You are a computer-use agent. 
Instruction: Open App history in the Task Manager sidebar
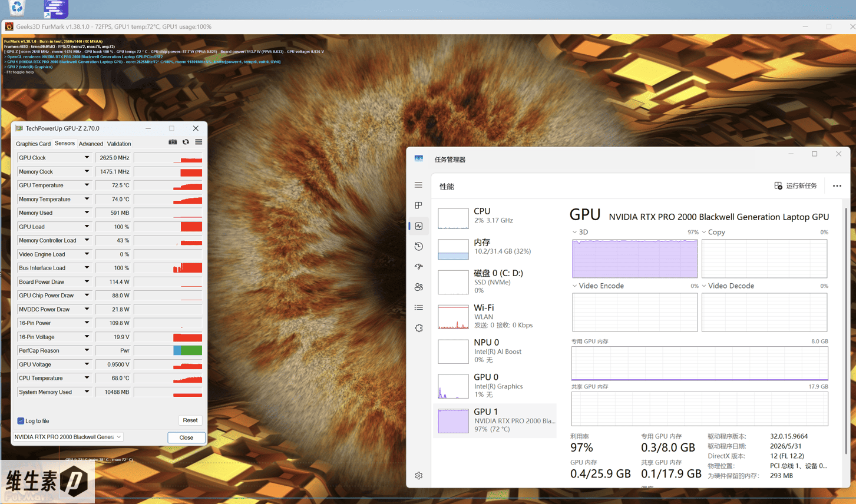(418, 246)
